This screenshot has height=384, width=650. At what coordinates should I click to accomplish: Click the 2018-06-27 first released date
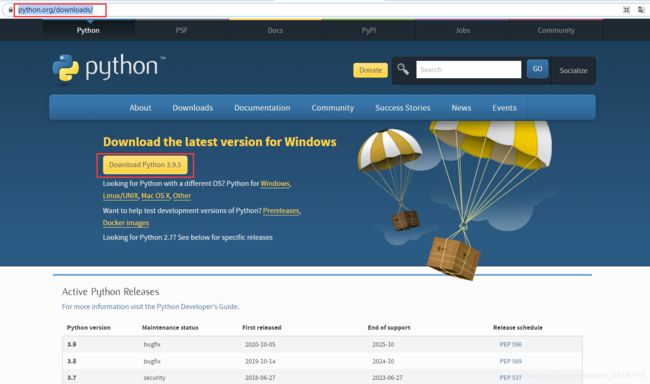260,378
